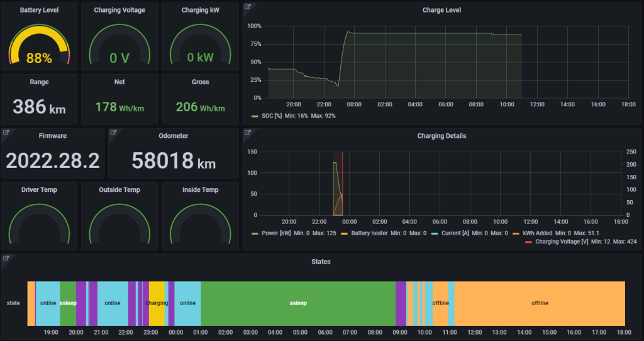Click the long green asleep state segment

point(298,303)
